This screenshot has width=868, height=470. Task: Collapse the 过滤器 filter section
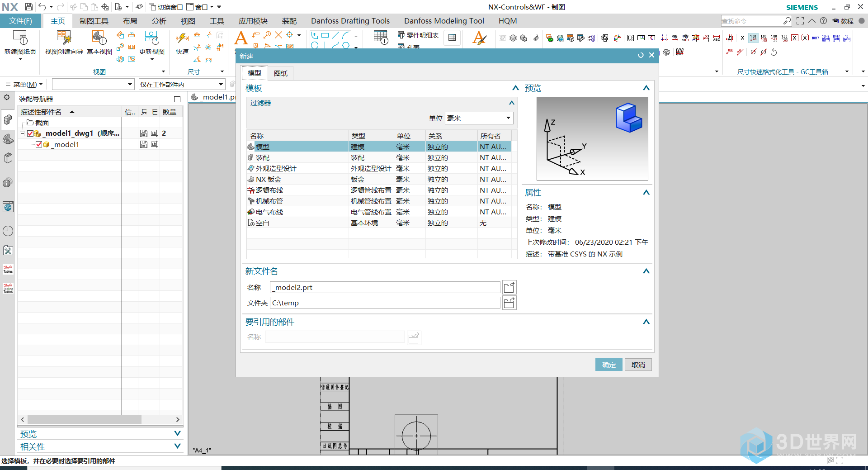click(x=511, y=103)
